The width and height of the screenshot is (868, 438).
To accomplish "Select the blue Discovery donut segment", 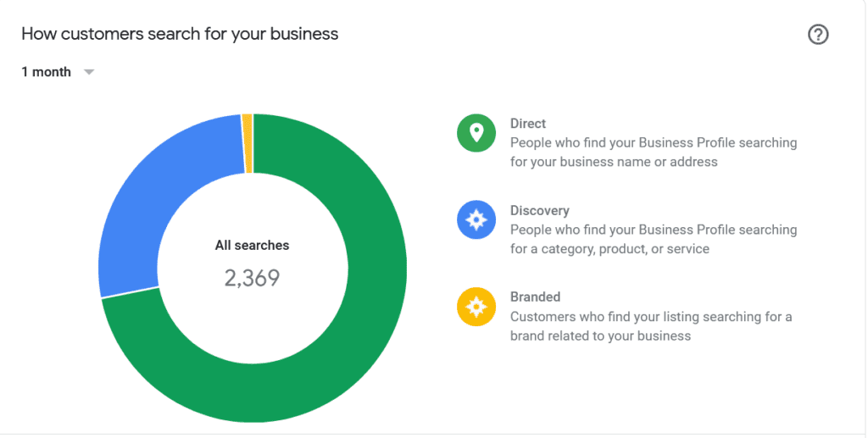I will [x=144, y=220].
